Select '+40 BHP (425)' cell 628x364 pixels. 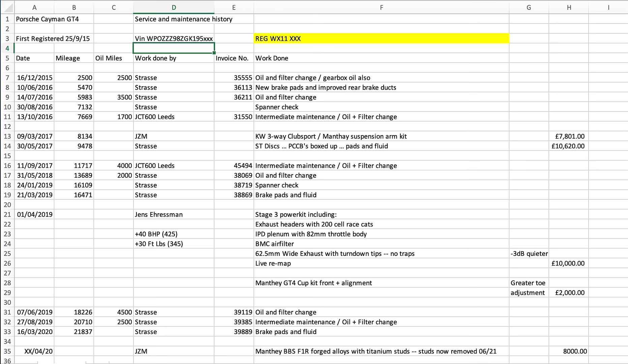point(174,234)
